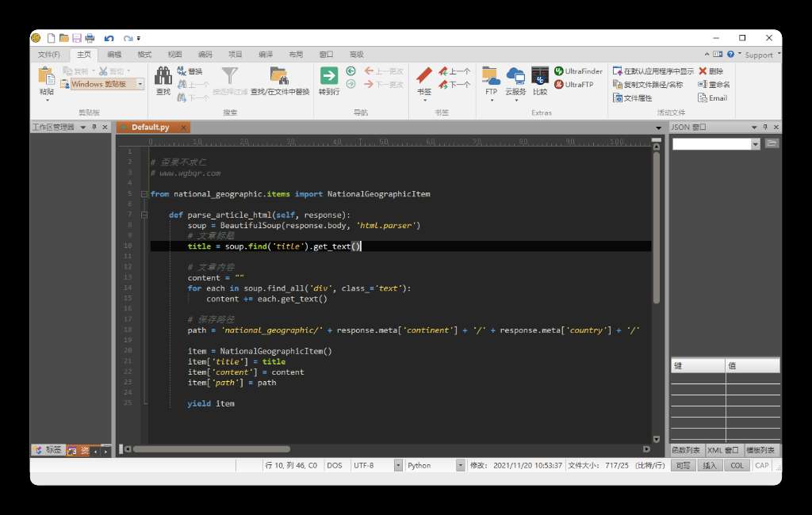The image size is (812, 515).
Task: Toggle COL column mode in status bar
Action: [x=737, y=465]
